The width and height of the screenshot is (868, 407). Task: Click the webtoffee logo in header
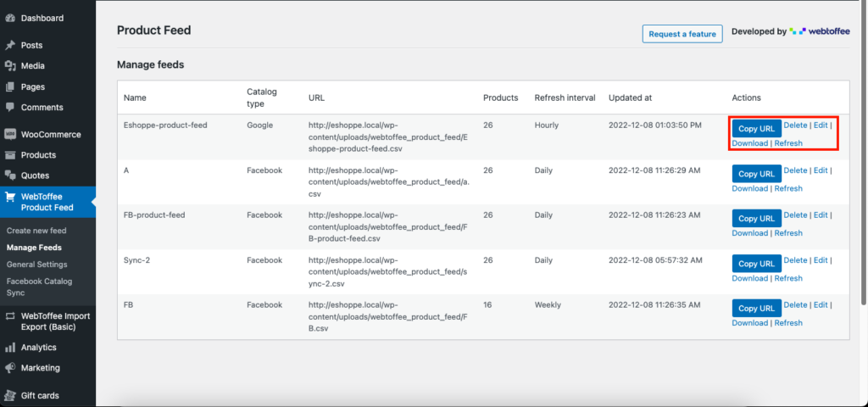click(820, 31)
